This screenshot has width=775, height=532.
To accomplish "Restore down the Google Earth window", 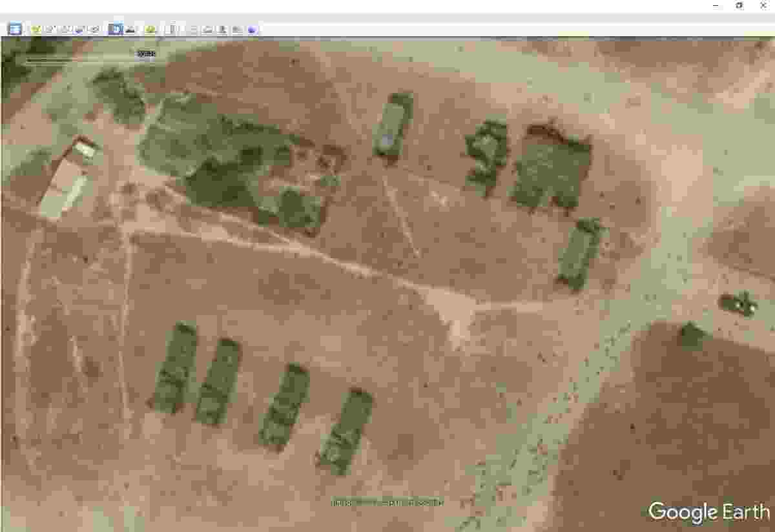I will 739,5.
